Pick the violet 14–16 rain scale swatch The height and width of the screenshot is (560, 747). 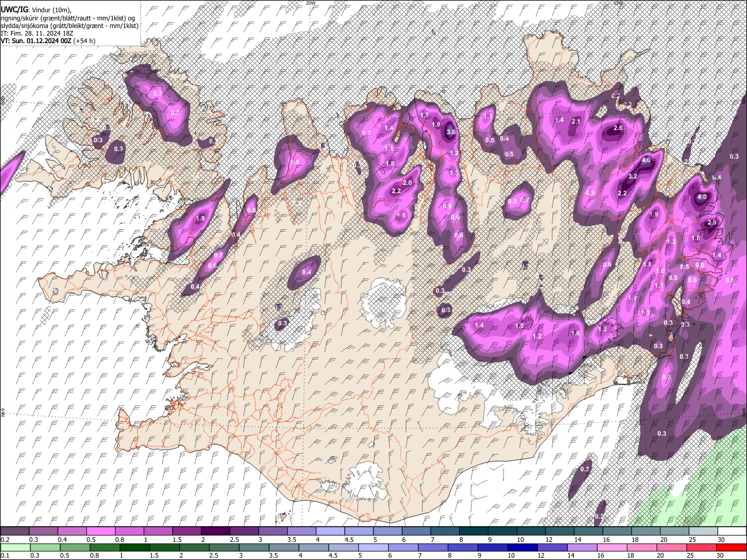point(582,547)
